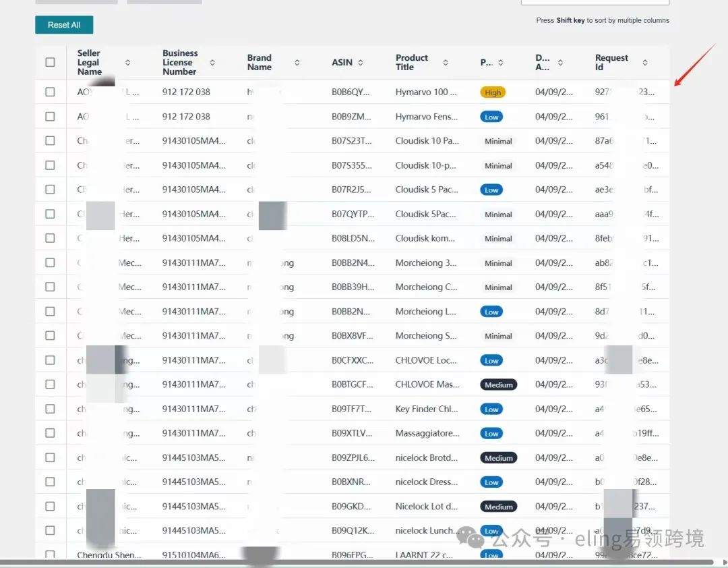Click the search input field at top right
The height and width of the screenshot is (568, 728).
595,2
